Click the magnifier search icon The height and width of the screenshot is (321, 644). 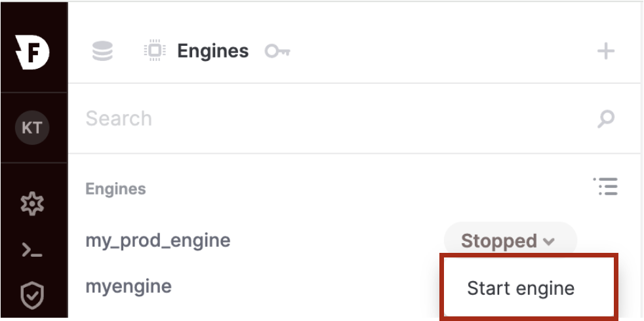click(x=606, y=119)
